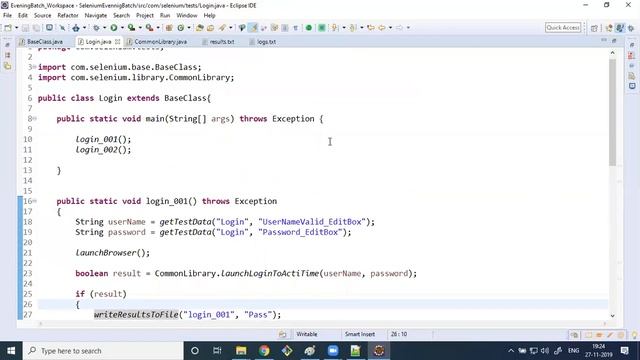Viewport: 640px width, 360px height.
Task: Click the New Java Class icon
Action: pyautogui.click(x=180, y=28)
